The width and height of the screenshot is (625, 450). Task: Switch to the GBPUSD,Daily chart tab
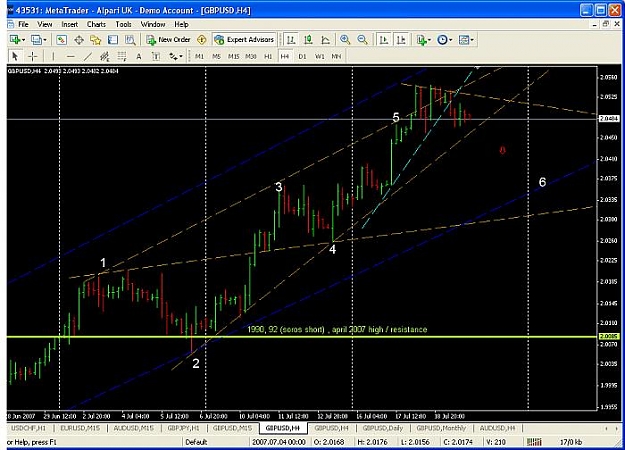pyautogui.click(x=383, y=428)
